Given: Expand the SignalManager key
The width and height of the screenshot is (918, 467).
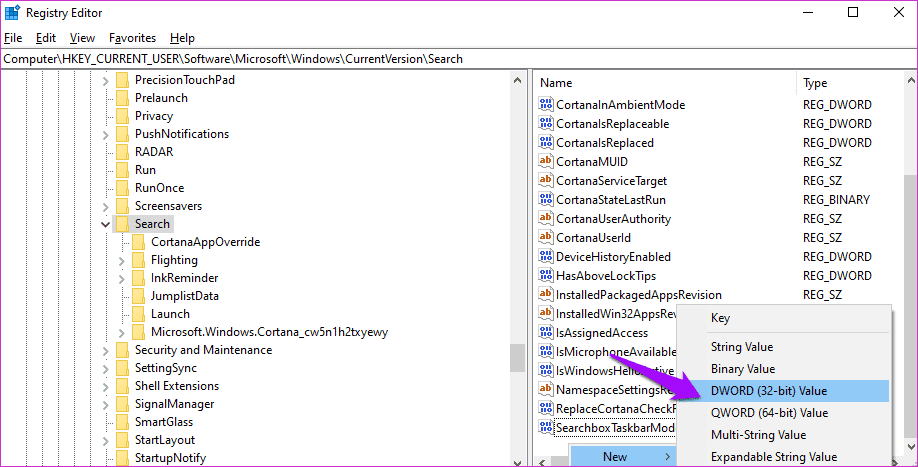Looking at the screenshot, I should [105, 405].
